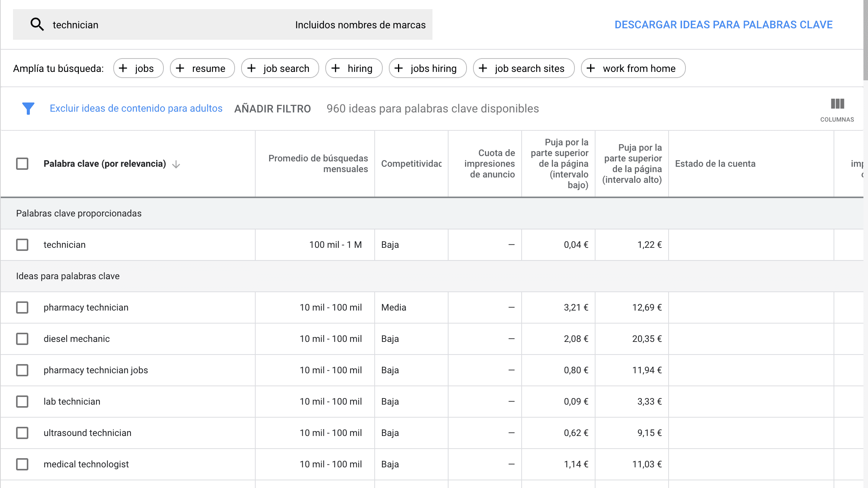Click Descargar ideas para palabras clave
This screenshot has width=868, height=488.
coord(723,25)
